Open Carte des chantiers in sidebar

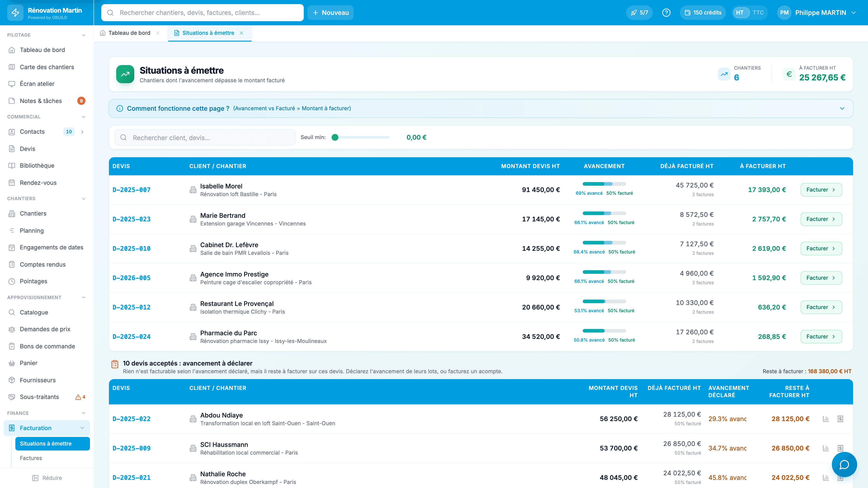[x=47, y=67]
